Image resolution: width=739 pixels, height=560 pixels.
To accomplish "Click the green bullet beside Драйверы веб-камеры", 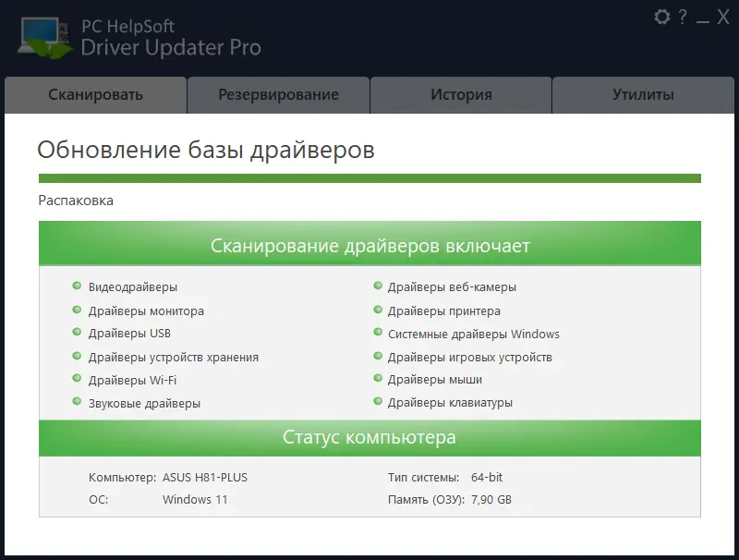I will [x=379, y=287].
